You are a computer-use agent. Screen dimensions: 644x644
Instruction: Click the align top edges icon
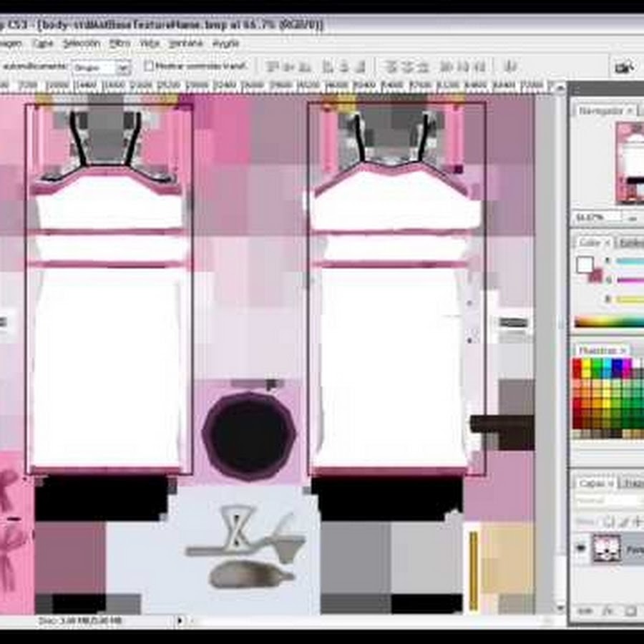click(x=272, y=67)
